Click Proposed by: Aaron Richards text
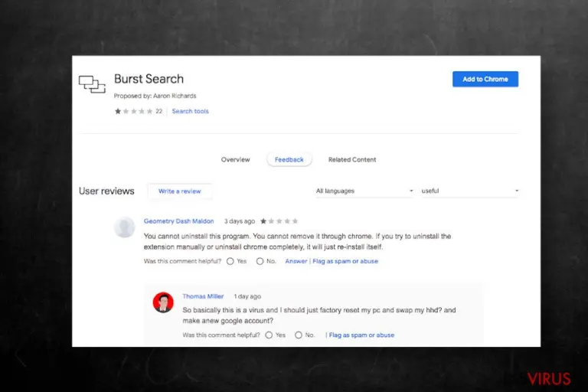The image size is (588, 392). click(155, 96)
